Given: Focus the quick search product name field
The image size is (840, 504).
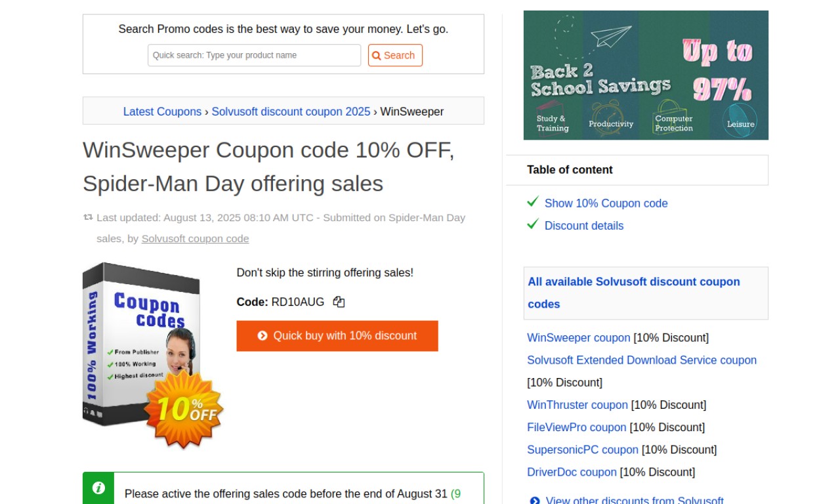Looking at the screenshot, I should pyautogui.click(x=255, y=55).
